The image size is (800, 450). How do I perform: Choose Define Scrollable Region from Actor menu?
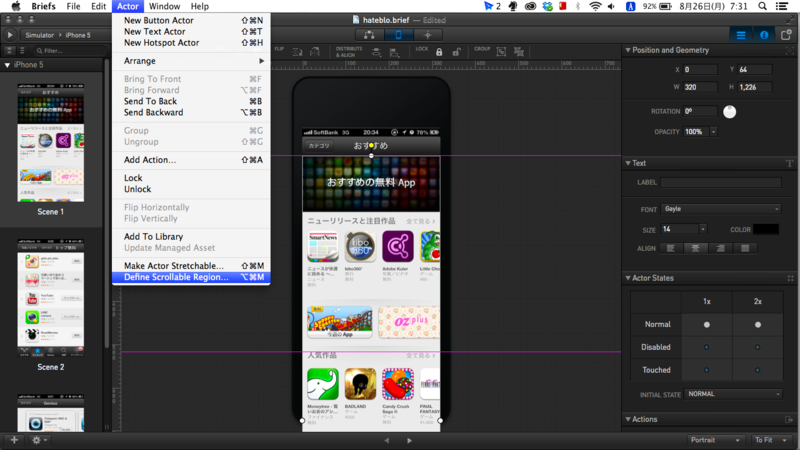pyautogui.click(x=191, y=277)
